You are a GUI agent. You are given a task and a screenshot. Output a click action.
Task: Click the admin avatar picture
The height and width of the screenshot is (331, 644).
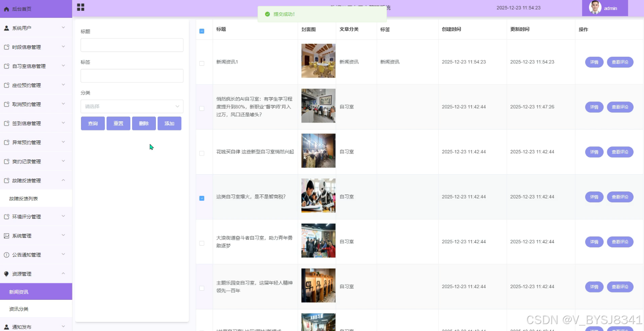pos(595,7)
